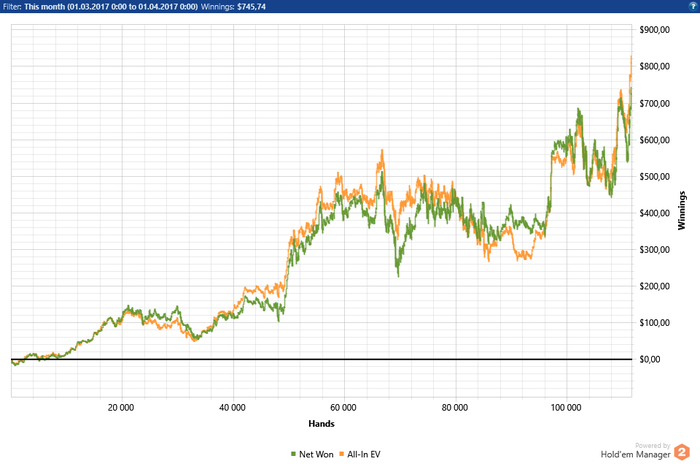
Task: Click the 60 000 hands axis label
Action: pos(343,407)
